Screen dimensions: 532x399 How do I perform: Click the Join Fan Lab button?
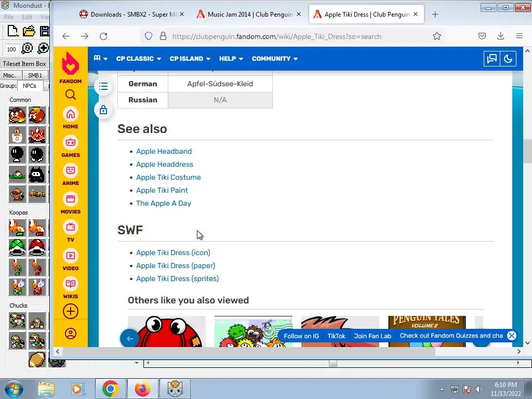click(x=373, y=336)
